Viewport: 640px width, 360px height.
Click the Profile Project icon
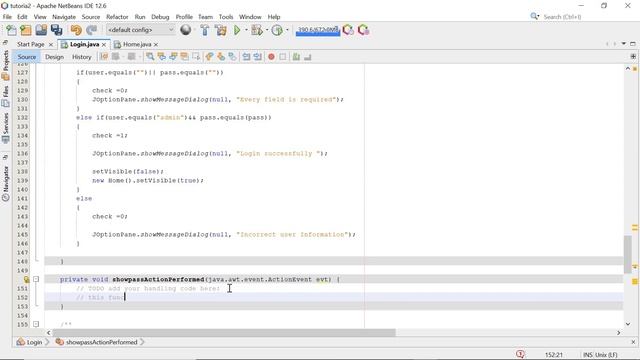[x=277, y=30]
